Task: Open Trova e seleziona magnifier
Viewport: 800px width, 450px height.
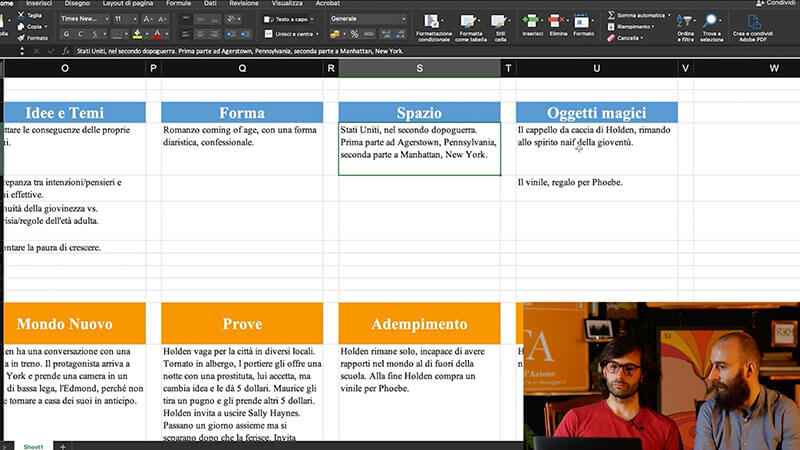Action: (x=712, y=28)
